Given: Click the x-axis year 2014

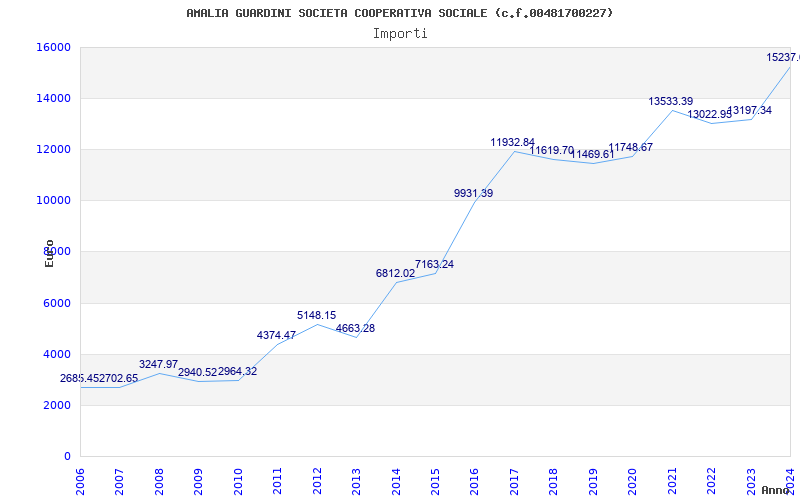Looking at the screenshot, I should click(x=396, y=481).
